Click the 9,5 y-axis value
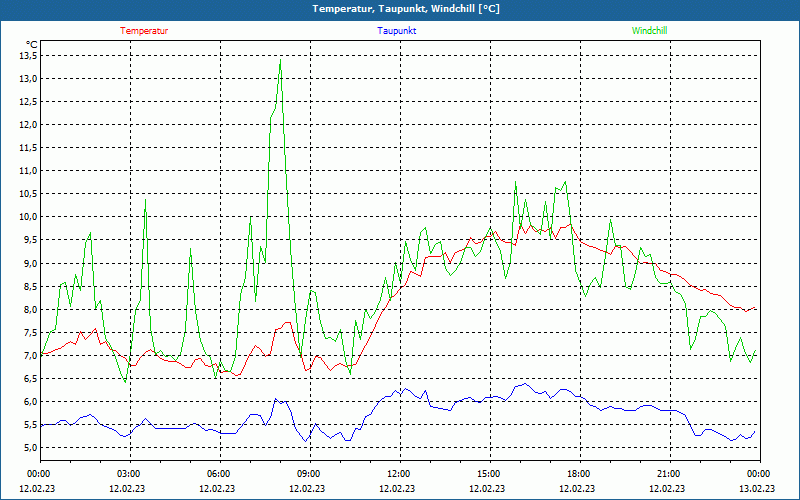The image size is (800, 500). coord(30,240)
